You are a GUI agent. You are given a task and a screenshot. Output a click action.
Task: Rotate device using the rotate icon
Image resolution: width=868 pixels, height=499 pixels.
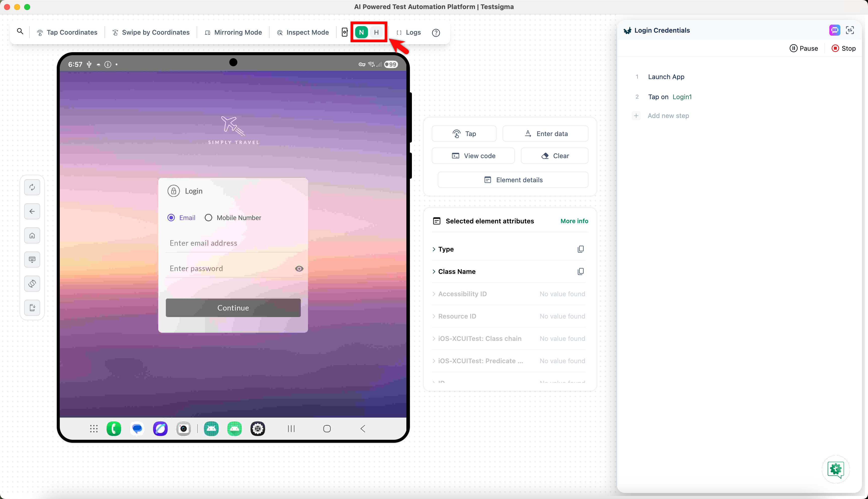point(32,283)
